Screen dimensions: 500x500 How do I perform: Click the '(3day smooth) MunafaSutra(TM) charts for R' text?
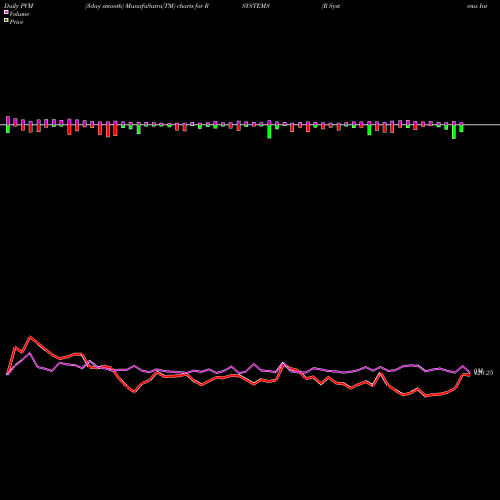click(x=147, y=6)
